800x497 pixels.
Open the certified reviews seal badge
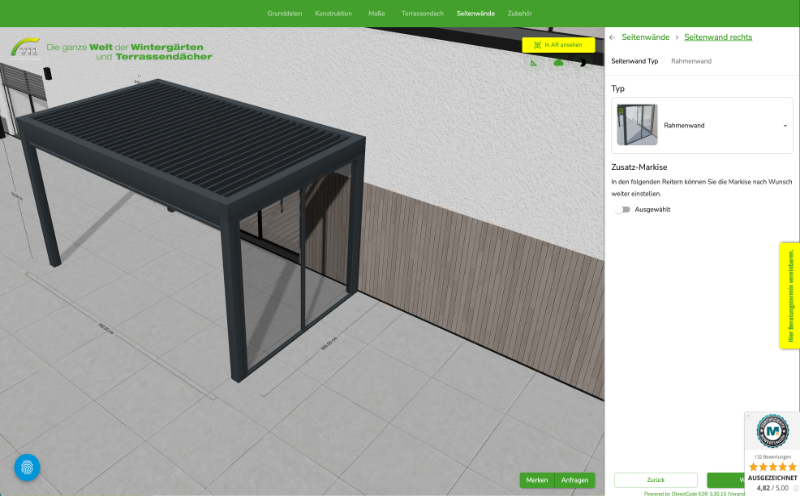click(x=772, y=431)
